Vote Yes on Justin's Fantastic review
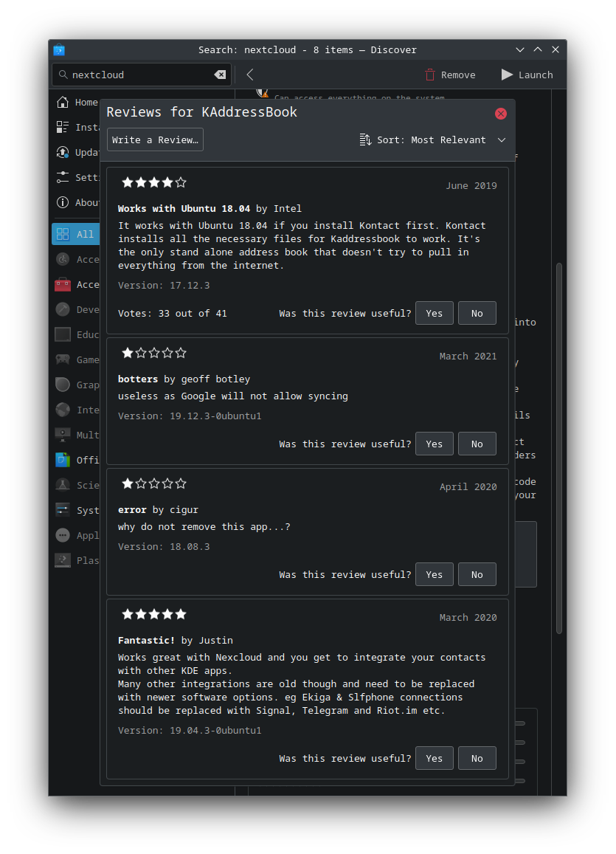 (435, 758)
